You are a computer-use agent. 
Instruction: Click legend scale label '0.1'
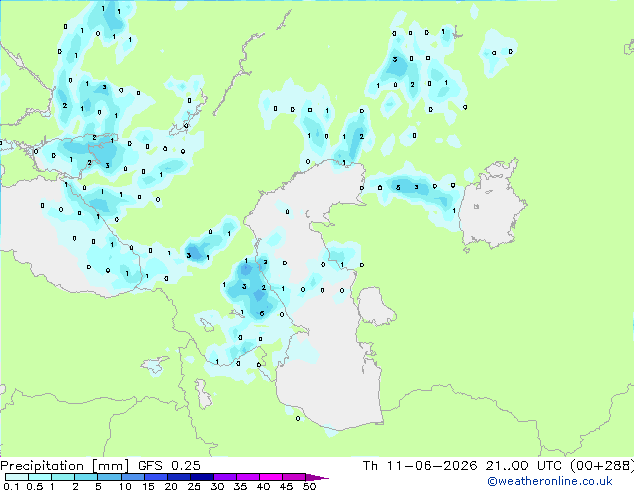coord(11,486)
